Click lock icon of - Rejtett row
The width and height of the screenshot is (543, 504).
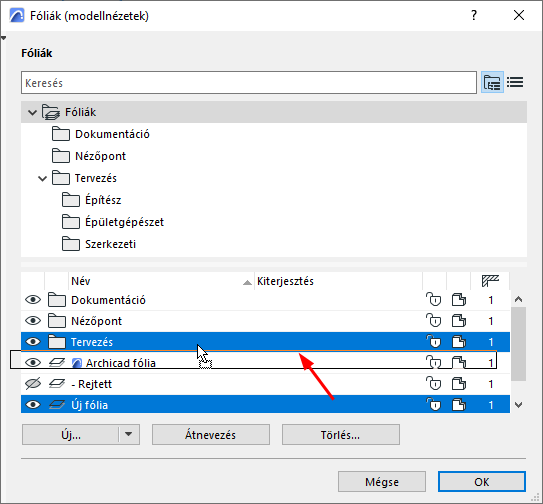(x=434, y=384)
